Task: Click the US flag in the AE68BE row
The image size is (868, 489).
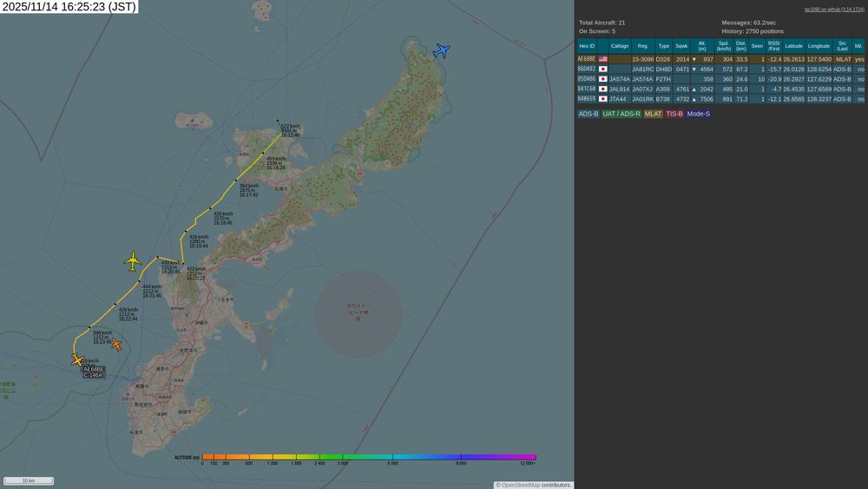Action: [x=603, y=59]
